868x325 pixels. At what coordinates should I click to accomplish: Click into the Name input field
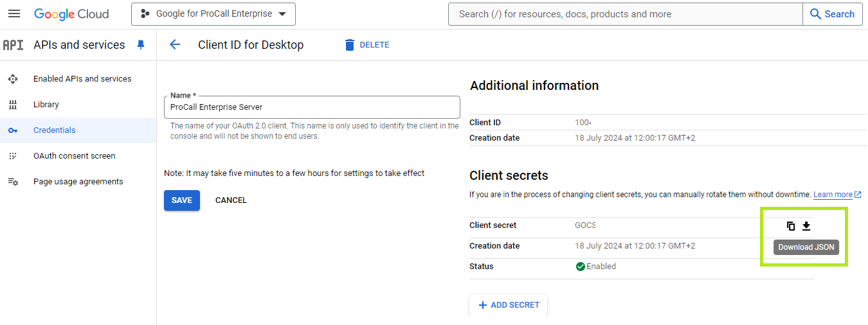pos(312,107)
